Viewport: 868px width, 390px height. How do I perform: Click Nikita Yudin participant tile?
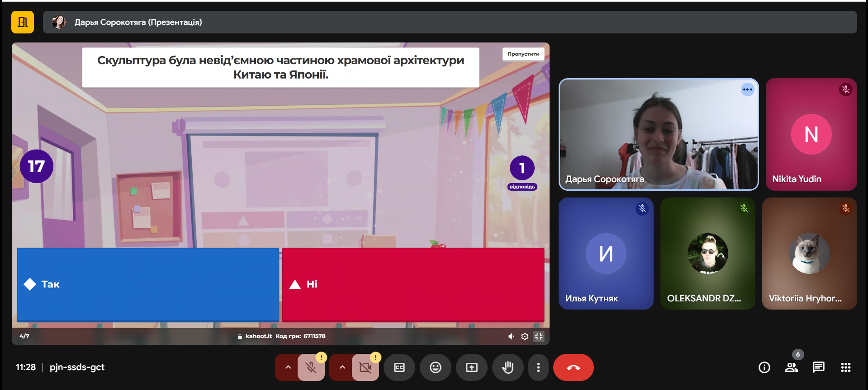811,134
